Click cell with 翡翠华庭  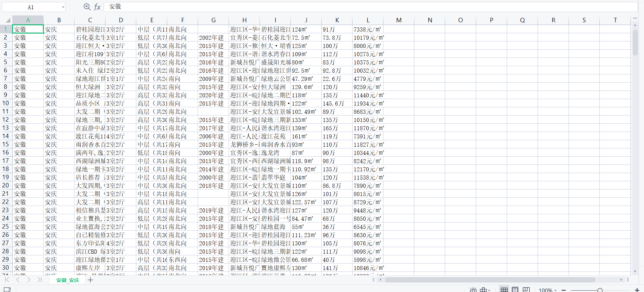pos(275,177)
